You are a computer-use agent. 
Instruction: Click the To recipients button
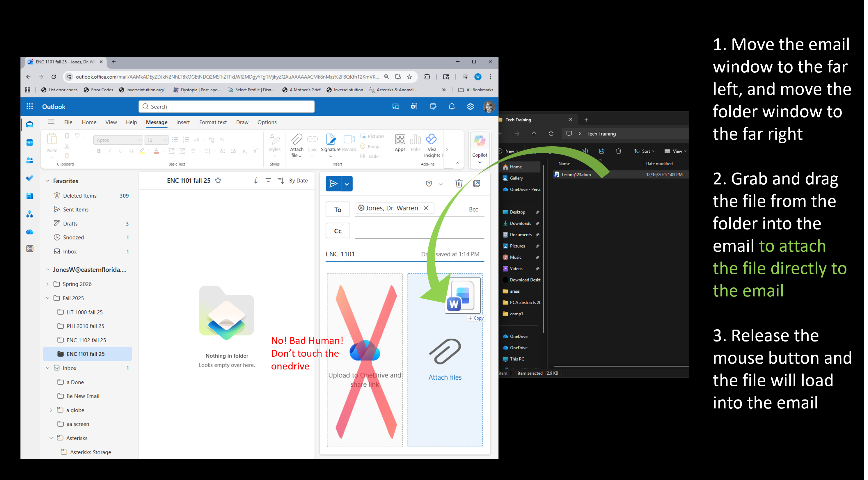coord(338,209)
